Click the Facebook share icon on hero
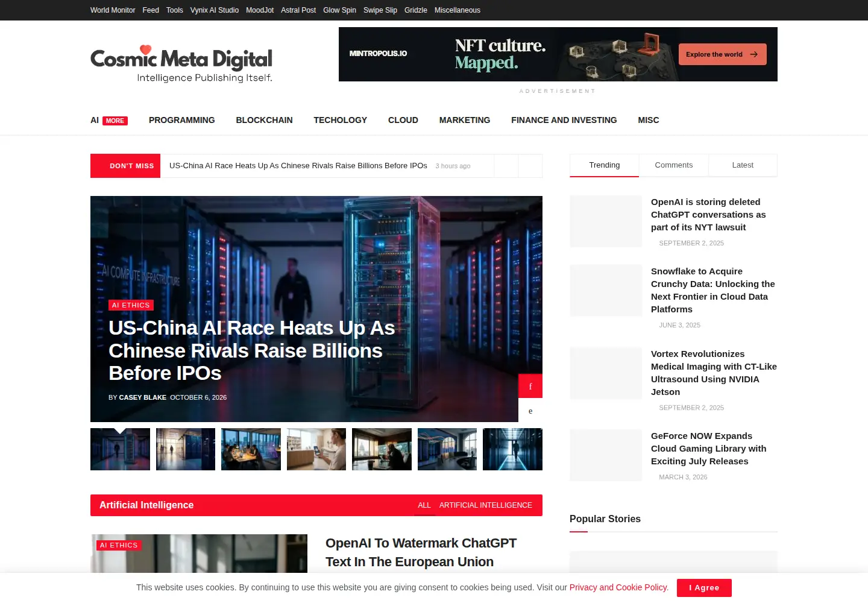 pyautogui.click(x=530, y=386)
